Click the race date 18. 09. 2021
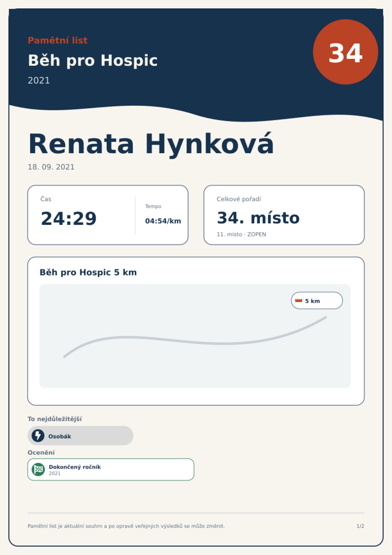Screen dimensions: 392x555 (51, 167)
